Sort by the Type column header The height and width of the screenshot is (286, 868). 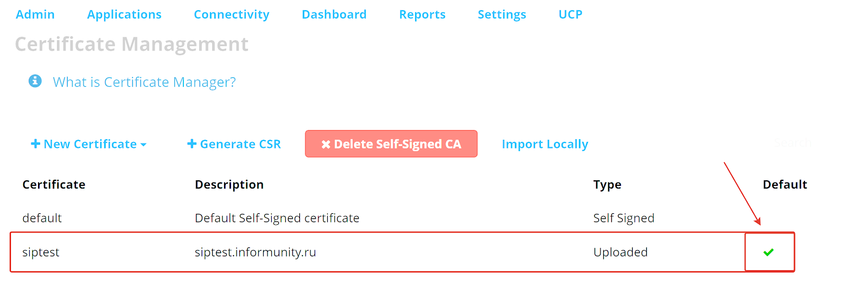607,185
